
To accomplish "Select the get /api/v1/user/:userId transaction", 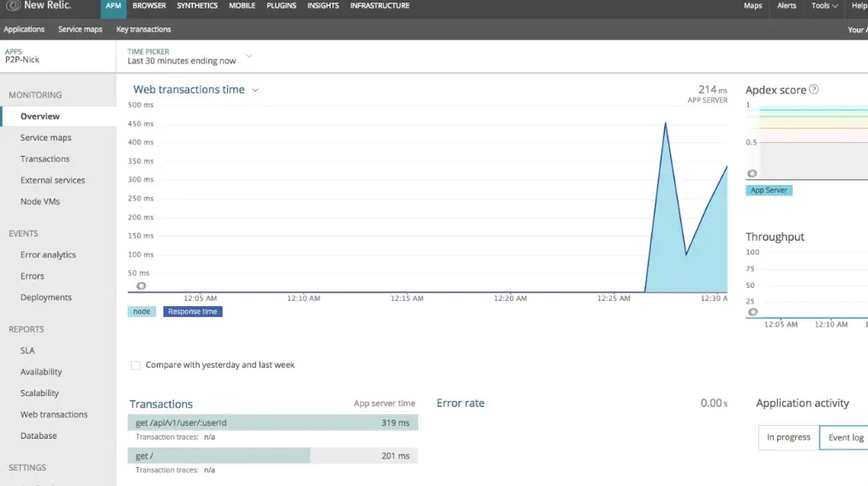I will click(273, 423).
